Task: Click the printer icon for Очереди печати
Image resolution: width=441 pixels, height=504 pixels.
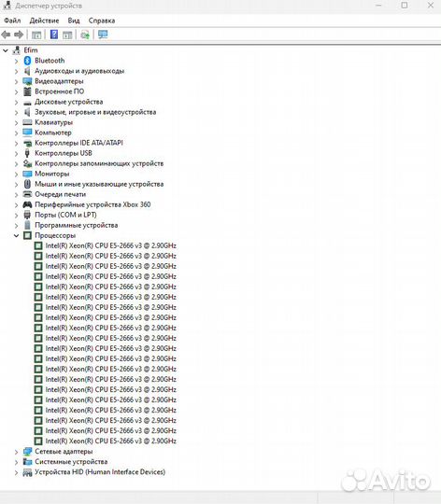Action: [27, 194]
